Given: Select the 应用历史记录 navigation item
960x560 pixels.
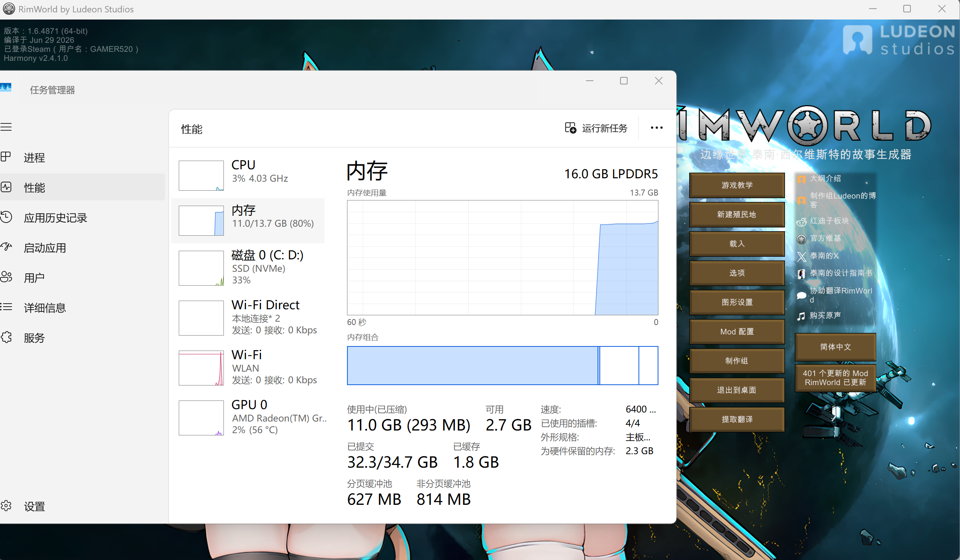Looking at the screenshot, I should tap(82, 217).
